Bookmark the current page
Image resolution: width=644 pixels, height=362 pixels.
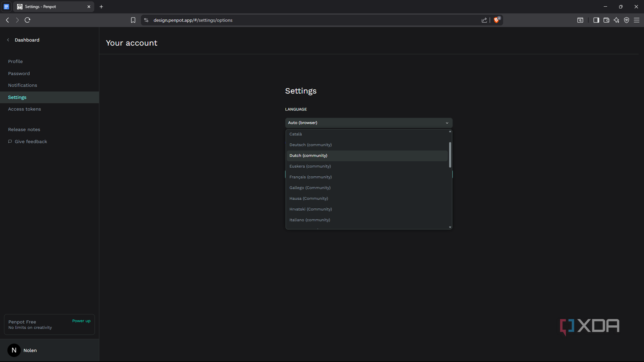[133, 20]
